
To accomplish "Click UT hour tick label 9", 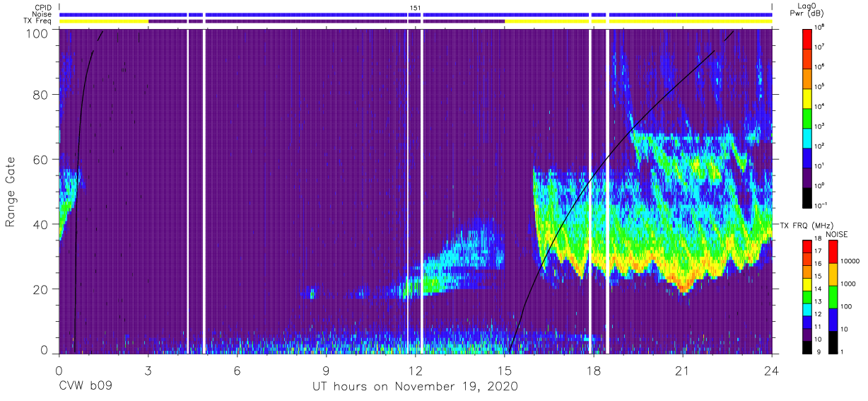I will [326, 370].
